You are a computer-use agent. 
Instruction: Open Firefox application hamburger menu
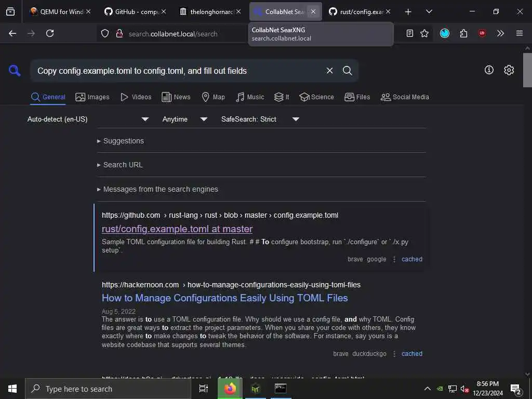pyautogui.click(x=520, y=33)
